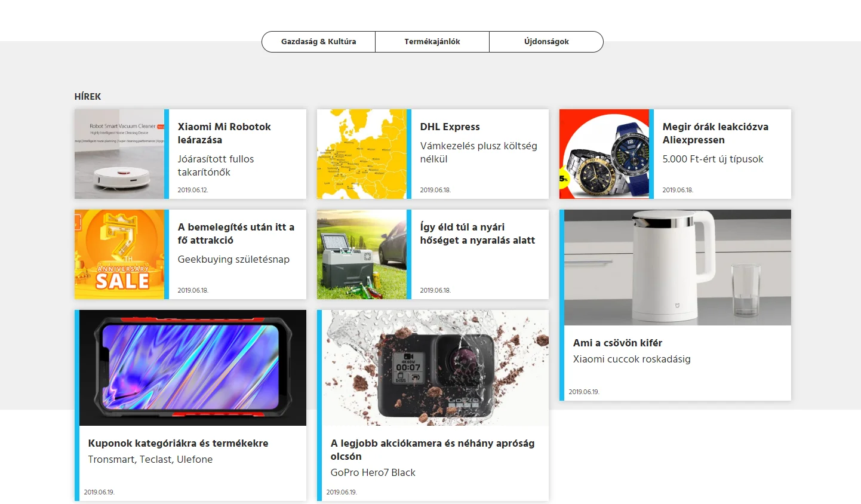861x504 pixels.
Task: Click the date on the Geekbuying születésnap card
Action: 193,290
